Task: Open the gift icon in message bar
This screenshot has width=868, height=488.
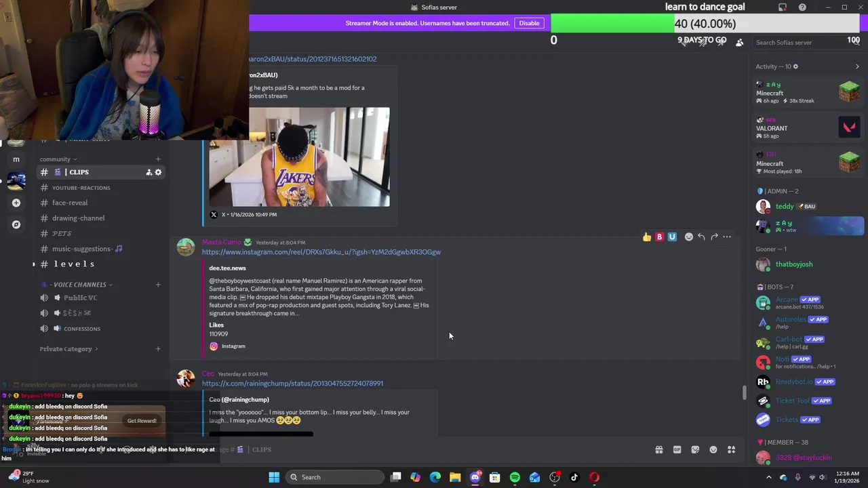Action: [x=658, y=449]
